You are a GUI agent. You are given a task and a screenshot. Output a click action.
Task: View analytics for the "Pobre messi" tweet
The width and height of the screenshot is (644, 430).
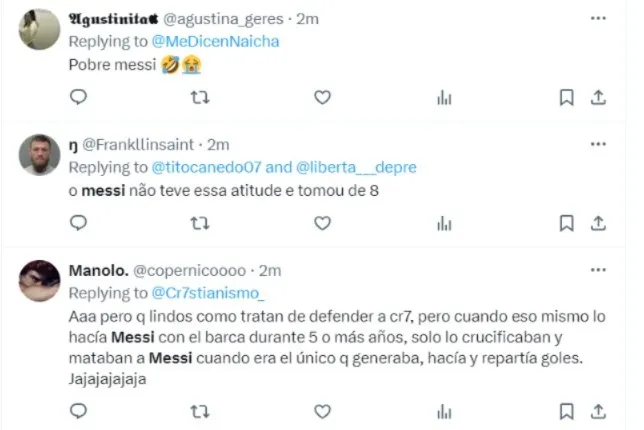tap(444, 97)
